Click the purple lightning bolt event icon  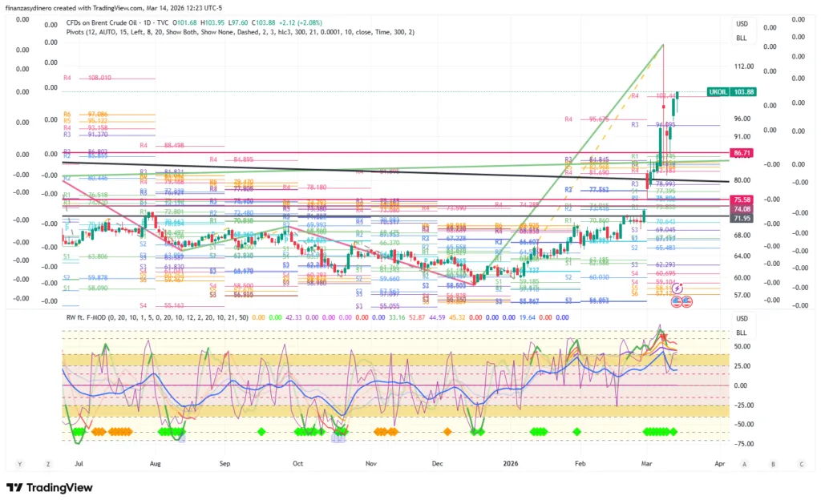(677, 287)
